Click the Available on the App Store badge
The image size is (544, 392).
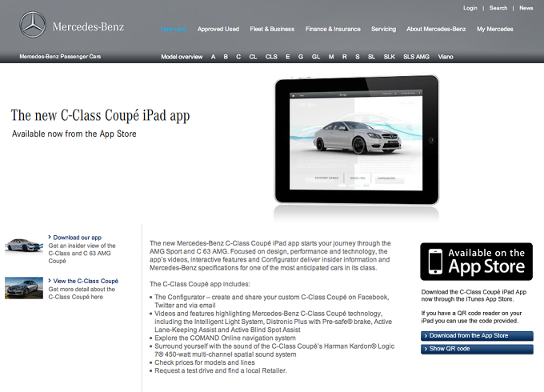[x=476, y=262]
